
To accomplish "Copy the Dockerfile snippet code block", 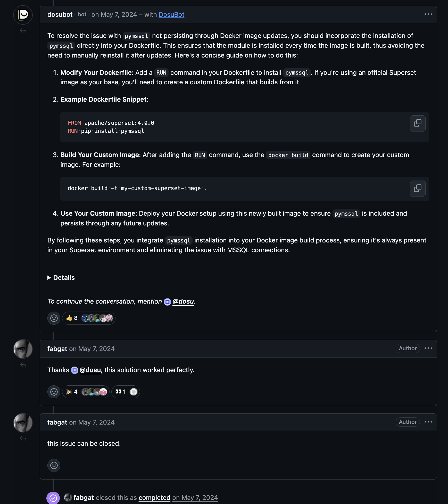I will point(418,123).
